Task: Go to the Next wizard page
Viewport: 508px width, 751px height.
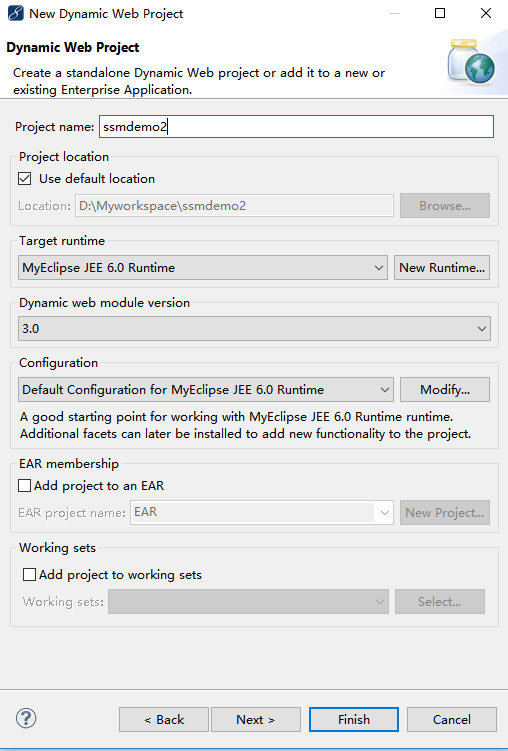Action: point(256,719)
